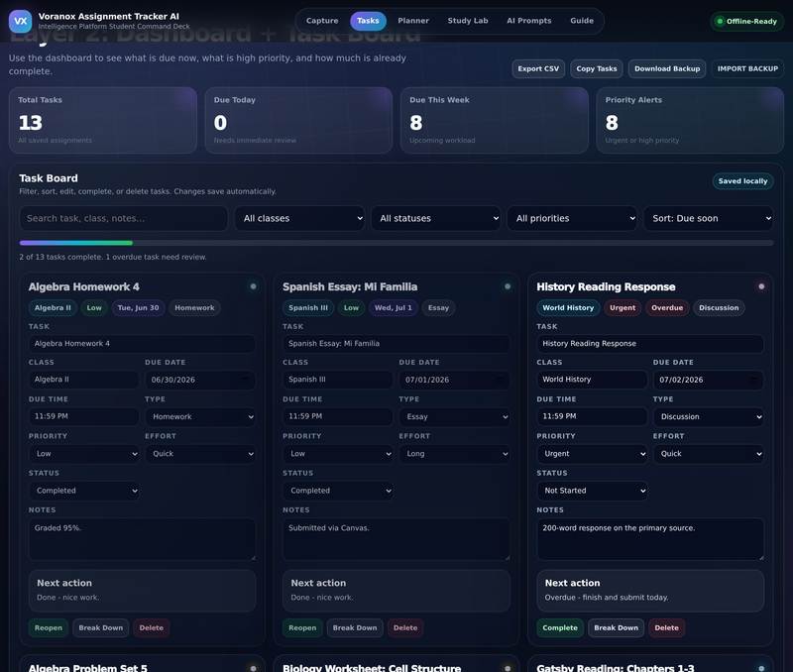The width and height of the screenshot is (793, 672).
Task: Click the green Offline-Ready status indicator
Action: (x=746, y=21)
